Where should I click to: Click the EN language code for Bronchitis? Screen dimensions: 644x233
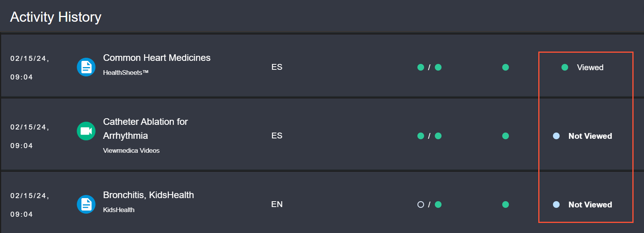click(277, 204)
